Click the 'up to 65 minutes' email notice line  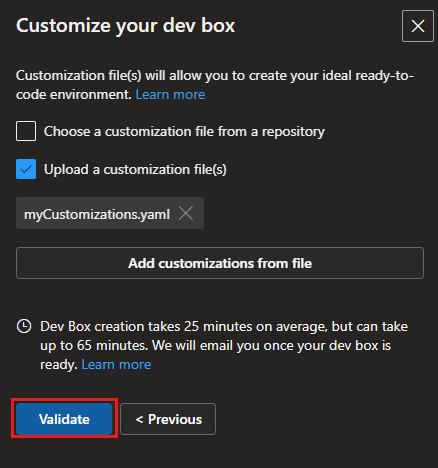coord(216,345)
